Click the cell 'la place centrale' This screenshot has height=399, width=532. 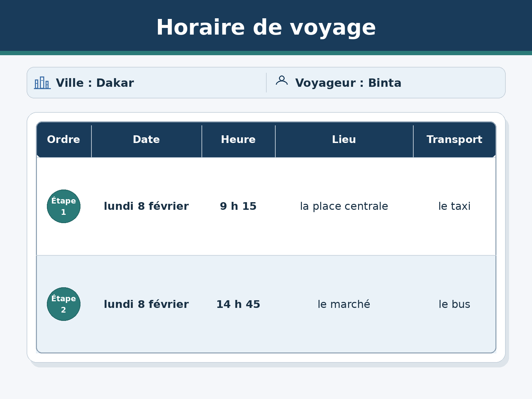(344, 206)
